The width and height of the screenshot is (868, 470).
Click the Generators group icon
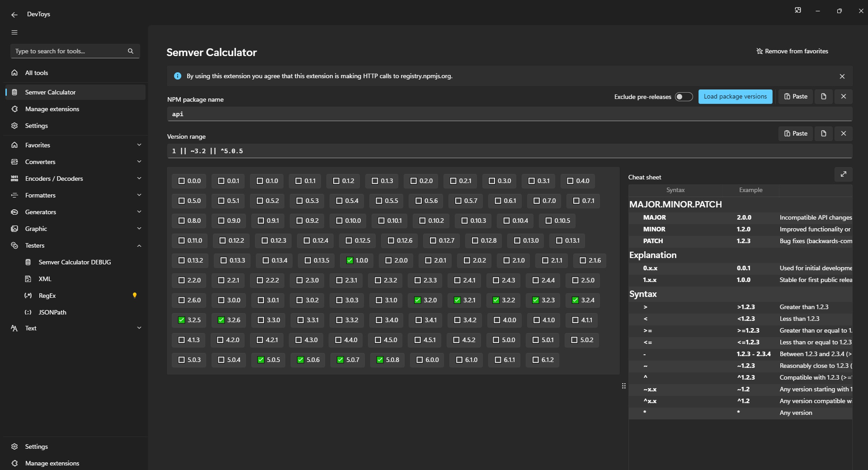point(14,212)
